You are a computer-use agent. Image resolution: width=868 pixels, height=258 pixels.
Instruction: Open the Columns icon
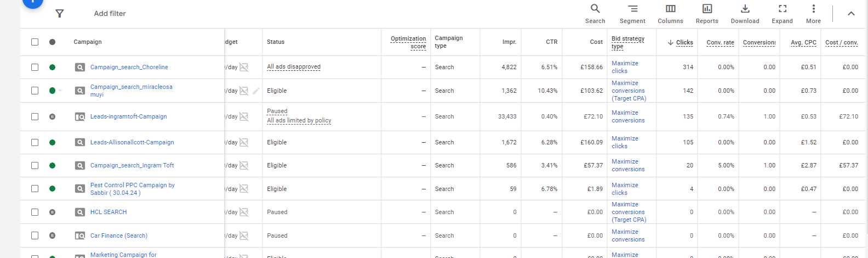click(x=670, y=9)
